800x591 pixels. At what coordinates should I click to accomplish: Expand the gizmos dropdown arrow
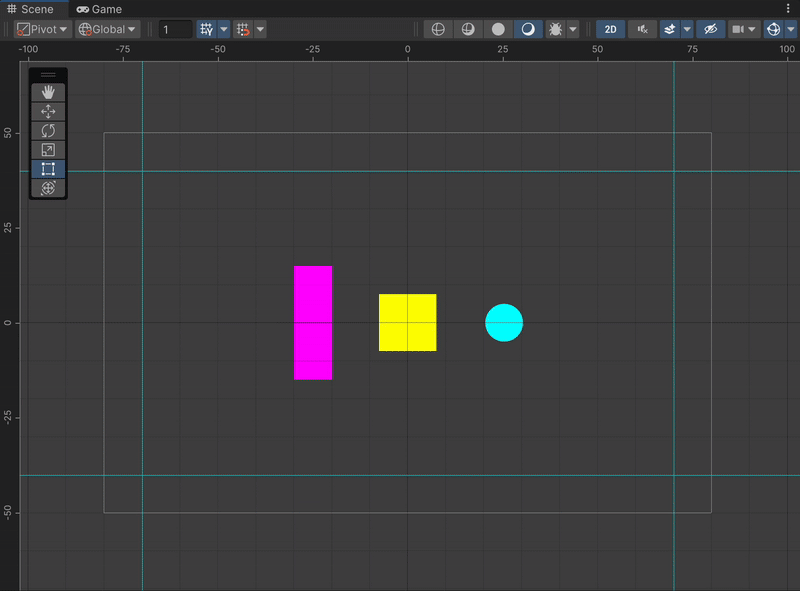click(x=791, y=30)
